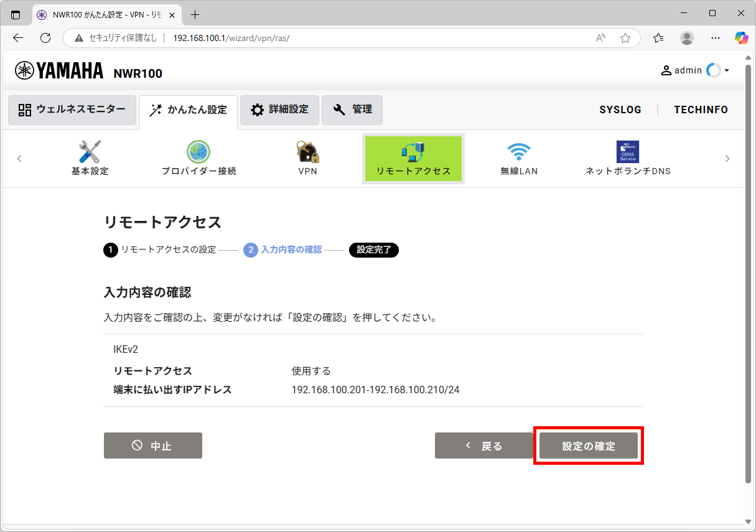Switch to the 詳細設定 tab

tap(279, 110)
